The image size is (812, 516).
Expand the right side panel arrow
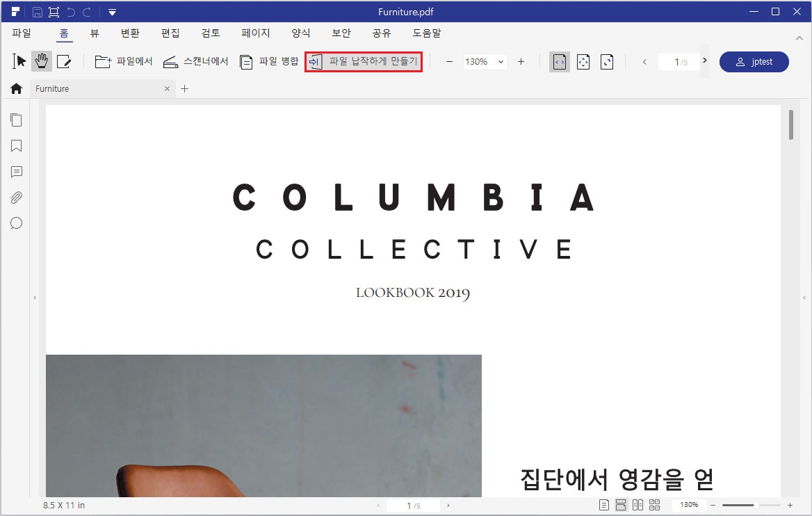[804, 298]
